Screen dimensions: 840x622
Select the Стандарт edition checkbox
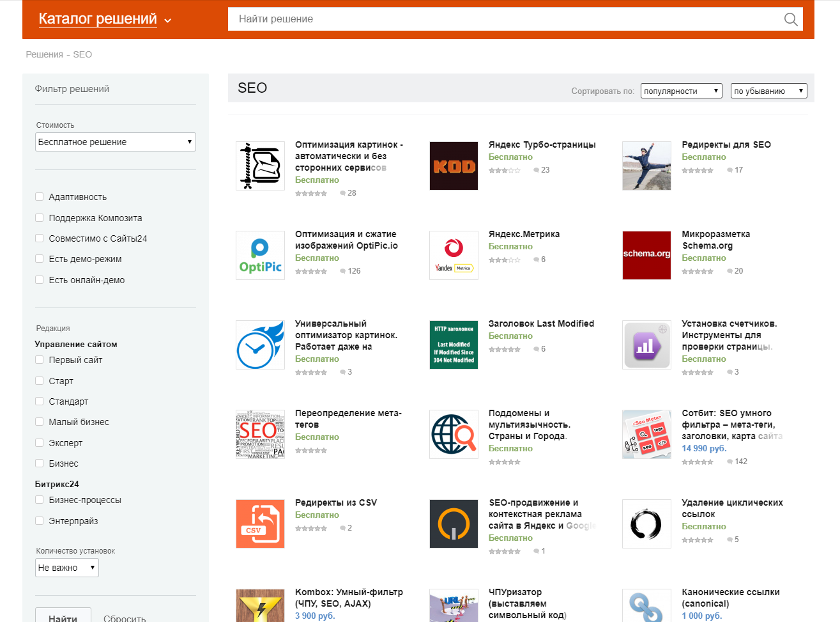tap(40, 401)
